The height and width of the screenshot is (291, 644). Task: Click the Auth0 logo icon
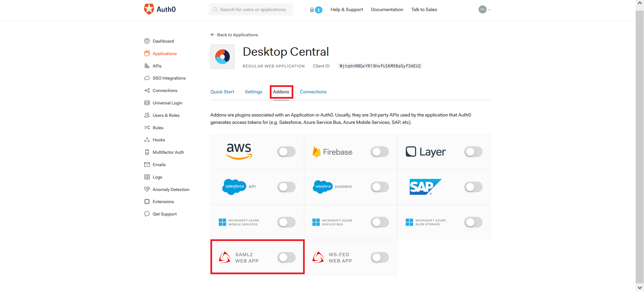pyautogui.click(x=149, y=9)
